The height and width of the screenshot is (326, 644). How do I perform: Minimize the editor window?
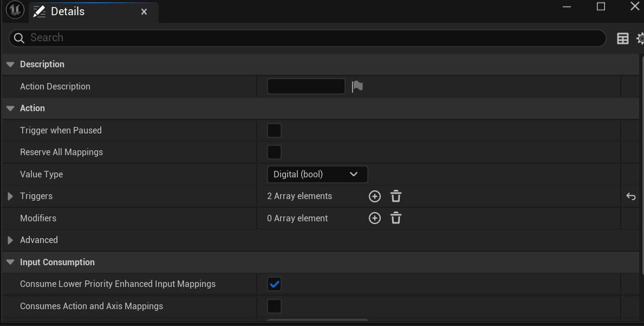567,7
